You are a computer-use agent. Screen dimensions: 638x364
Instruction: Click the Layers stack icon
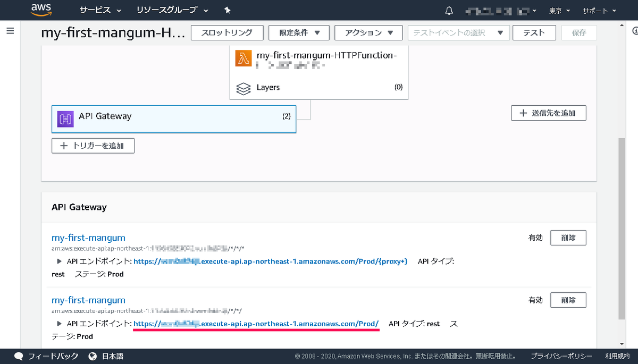(x=244, y=88)
